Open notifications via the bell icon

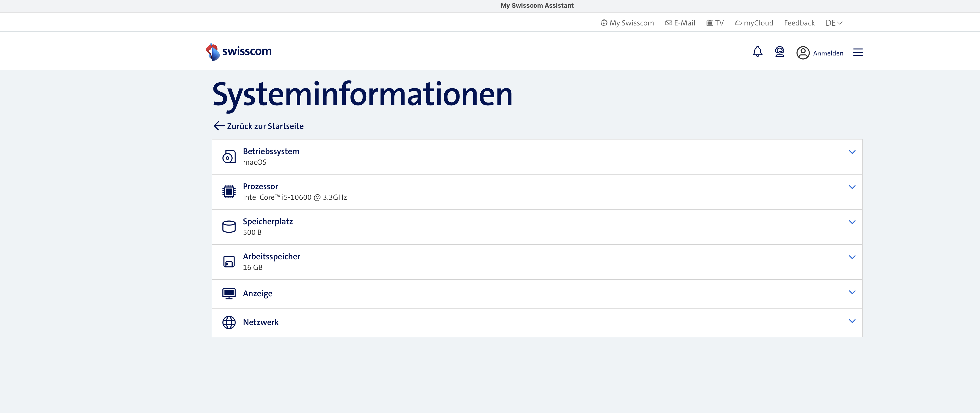coord(757,52)
